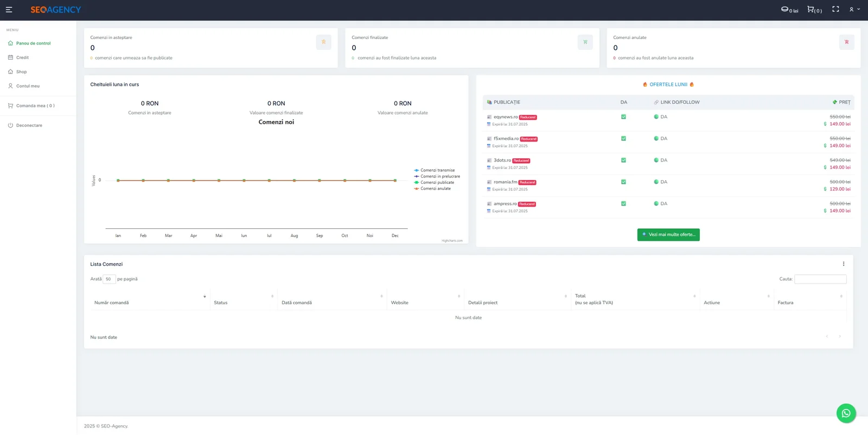
Task: Click the Highcharts.com credit link
Action: (x=452, y=241)
